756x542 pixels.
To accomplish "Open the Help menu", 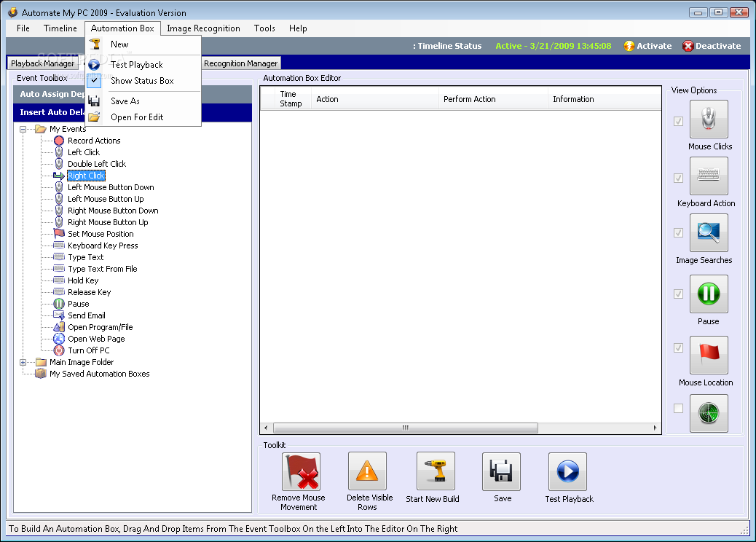I will [x=298, y=28].
